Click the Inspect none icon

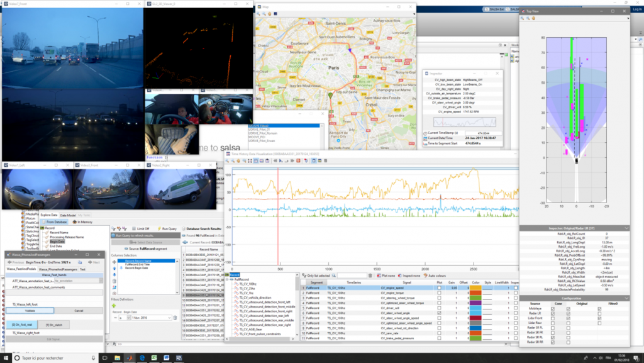point(401,276)
